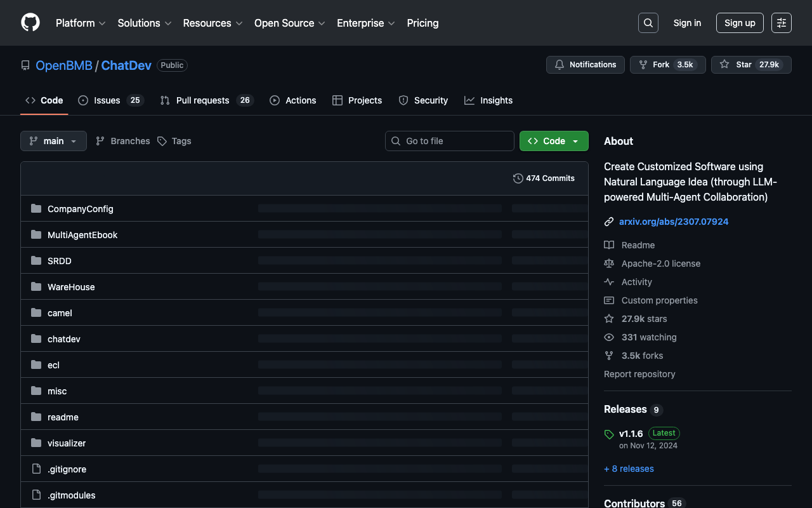The image size is (812, 508).
Task: Open the green Code dropdown
Action: coord(553,141)
